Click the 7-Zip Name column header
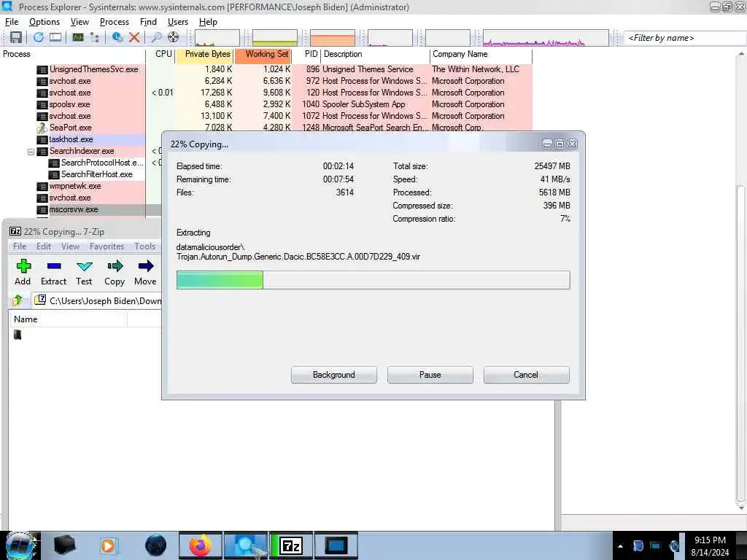 point(68,319)
